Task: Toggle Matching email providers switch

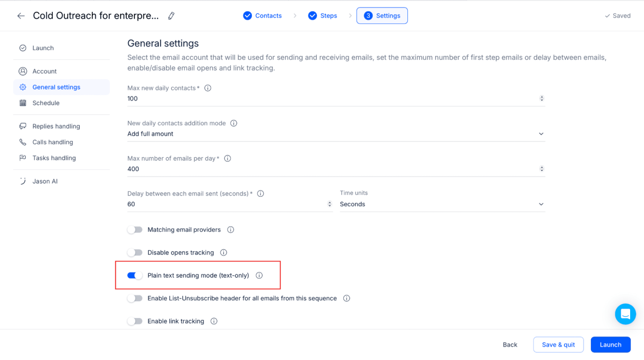Action: (135, 230)
